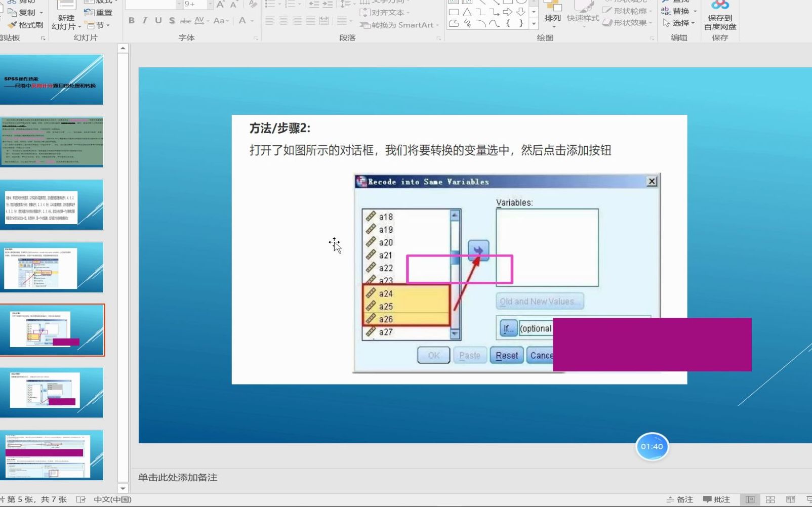Select the last slide thumbnail in panel

(52, 455)
